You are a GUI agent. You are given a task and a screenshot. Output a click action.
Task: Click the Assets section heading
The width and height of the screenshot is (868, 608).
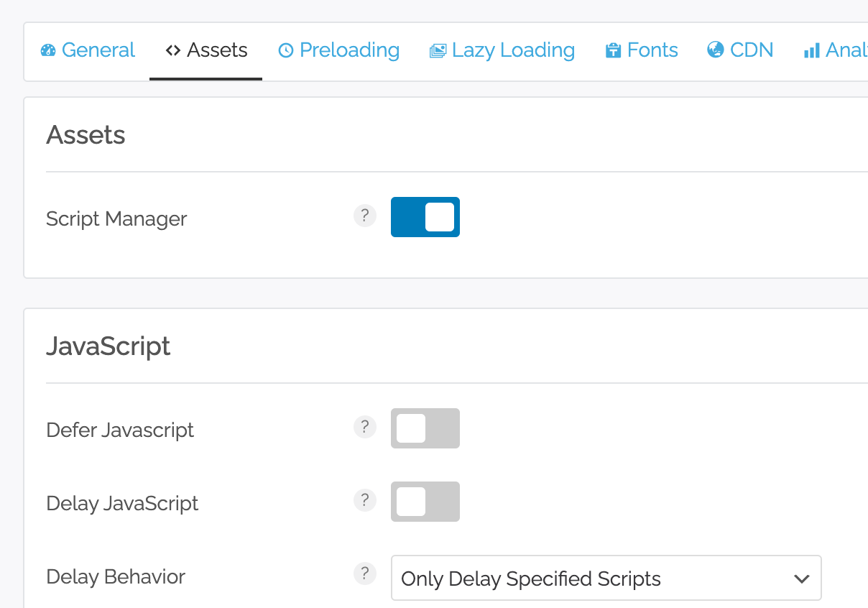pyautogui.click(x=86, y=135)
